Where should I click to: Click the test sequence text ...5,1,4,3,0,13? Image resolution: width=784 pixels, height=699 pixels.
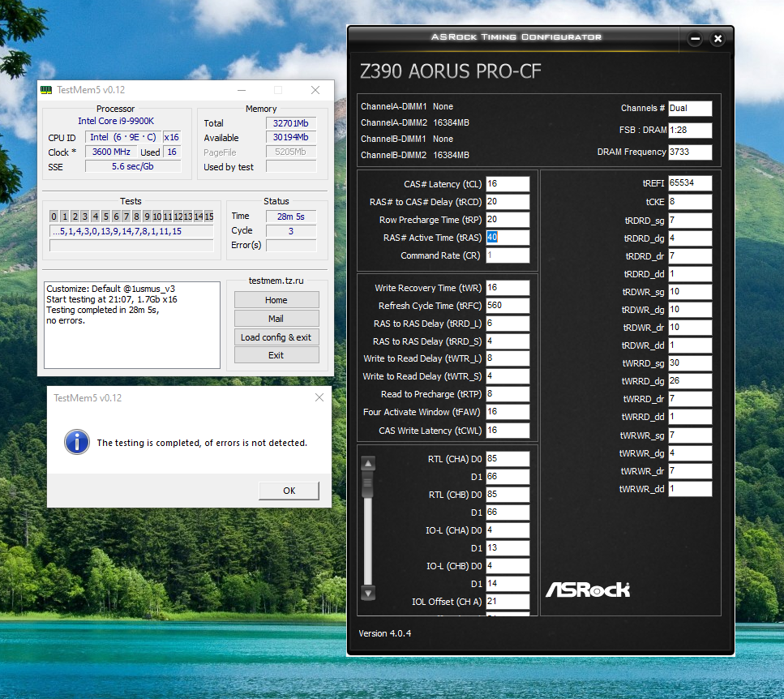131,231
